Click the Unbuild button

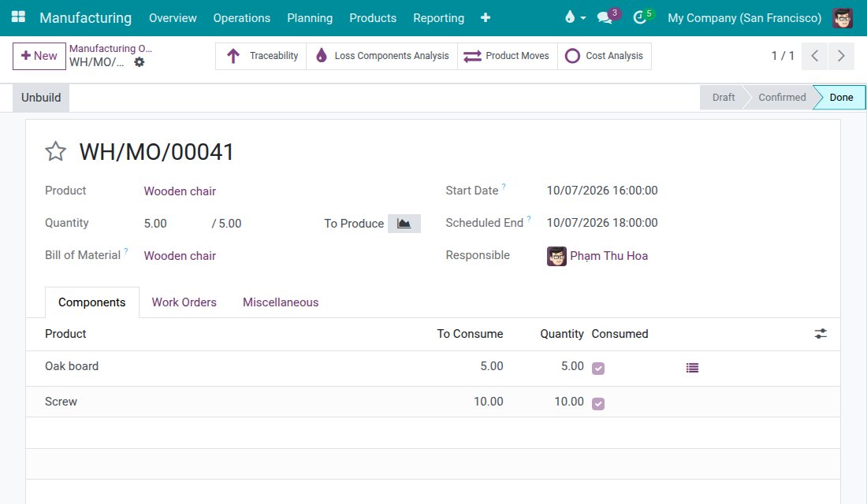pyautogui.click(x=41, y=98)
